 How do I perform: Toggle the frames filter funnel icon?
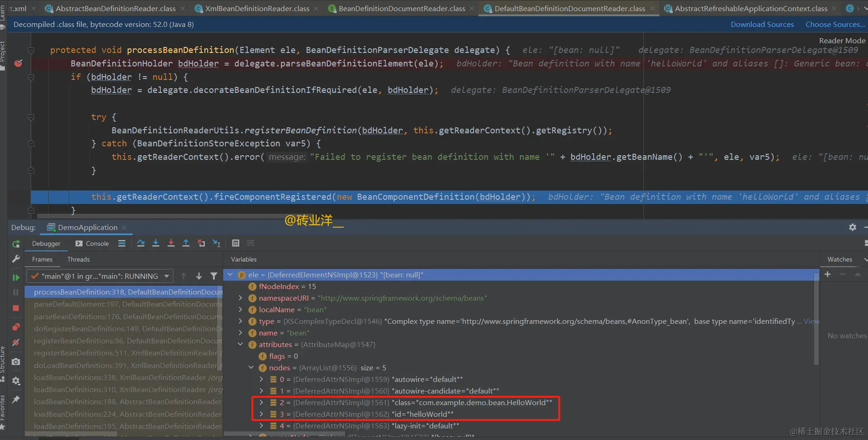[214, 276]
